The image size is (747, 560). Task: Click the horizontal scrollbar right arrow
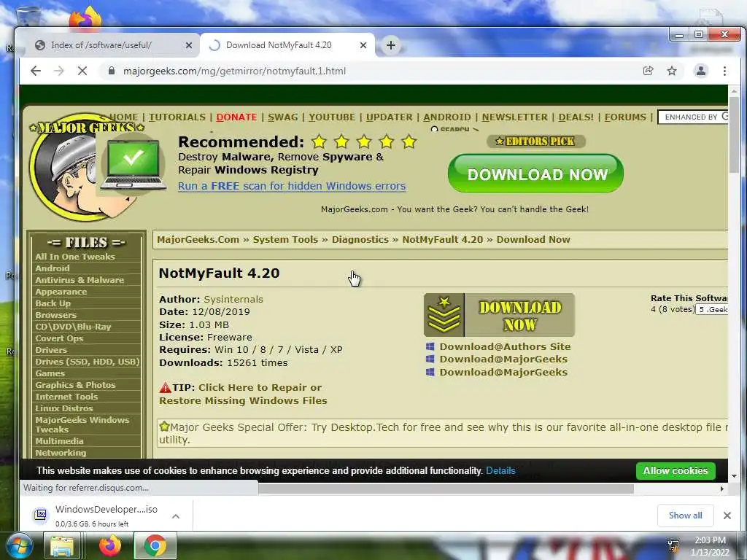722,489
